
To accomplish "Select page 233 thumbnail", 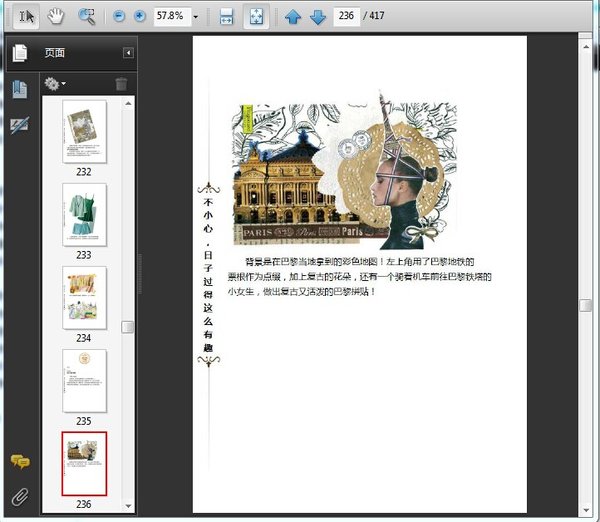I will [x=84, y=214].
